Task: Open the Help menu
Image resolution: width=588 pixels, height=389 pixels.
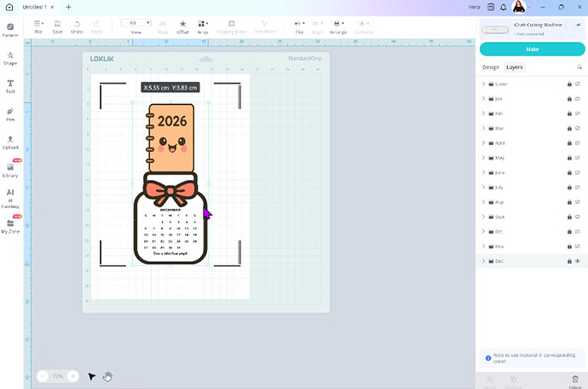Action: [x=475, y=7]
